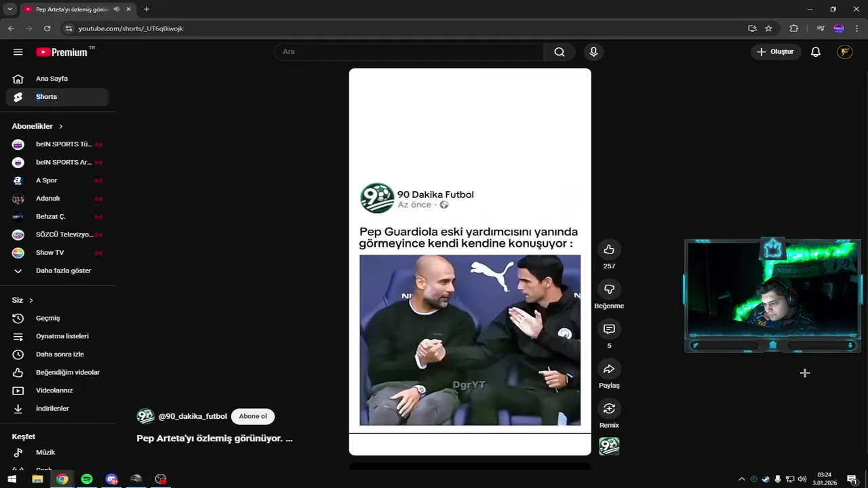Dislike the Short via Beğenme icon

609,289
